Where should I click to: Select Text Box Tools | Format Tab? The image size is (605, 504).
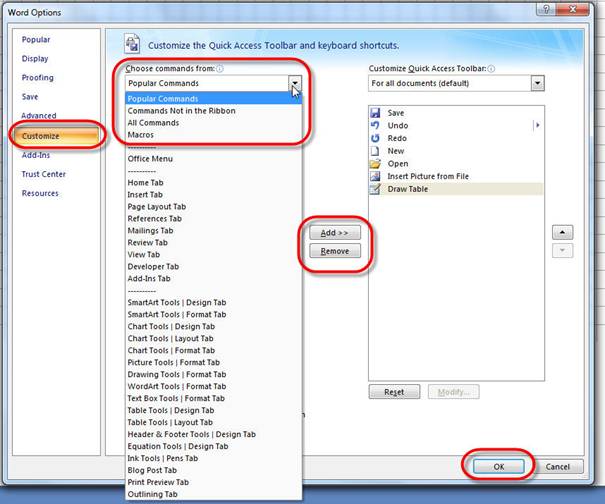[213, 398]
